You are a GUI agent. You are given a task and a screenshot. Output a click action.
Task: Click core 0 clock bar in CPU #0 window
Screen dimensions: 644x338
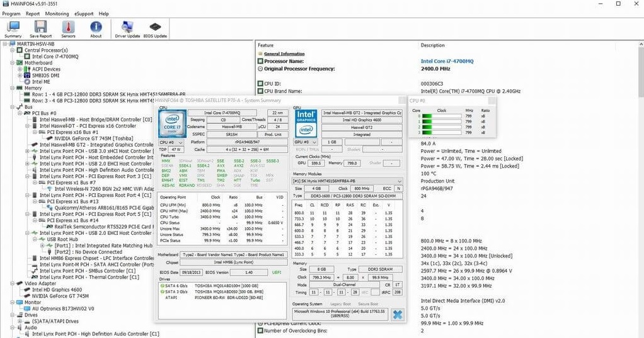(x=442, y=116)
